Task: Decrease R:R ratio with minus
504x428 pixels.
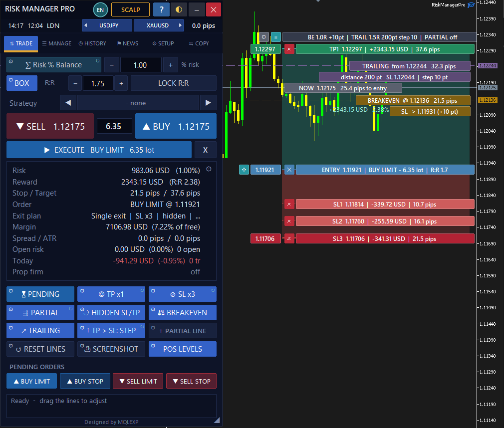Action: tap(75, 83)
